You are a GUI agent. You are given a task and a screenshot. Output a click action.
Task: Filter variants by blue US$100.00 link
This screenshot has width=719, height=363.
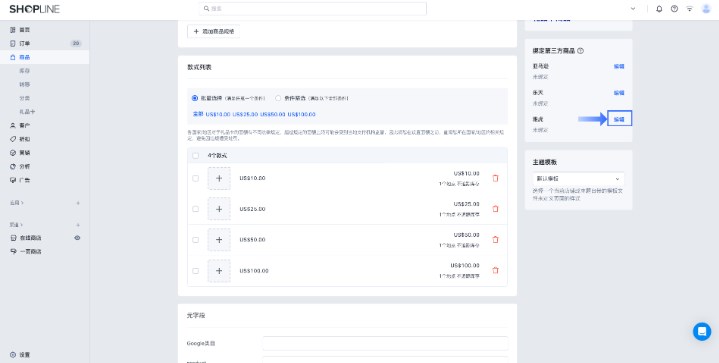301,114
